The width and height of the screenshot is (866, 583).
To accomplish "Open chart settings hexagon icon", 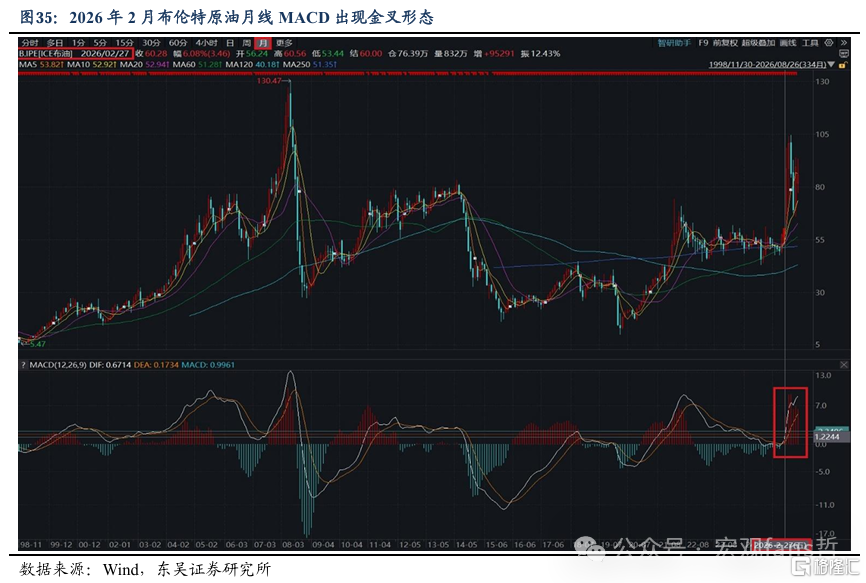I will pyautogui.click(x=829, y=43).
